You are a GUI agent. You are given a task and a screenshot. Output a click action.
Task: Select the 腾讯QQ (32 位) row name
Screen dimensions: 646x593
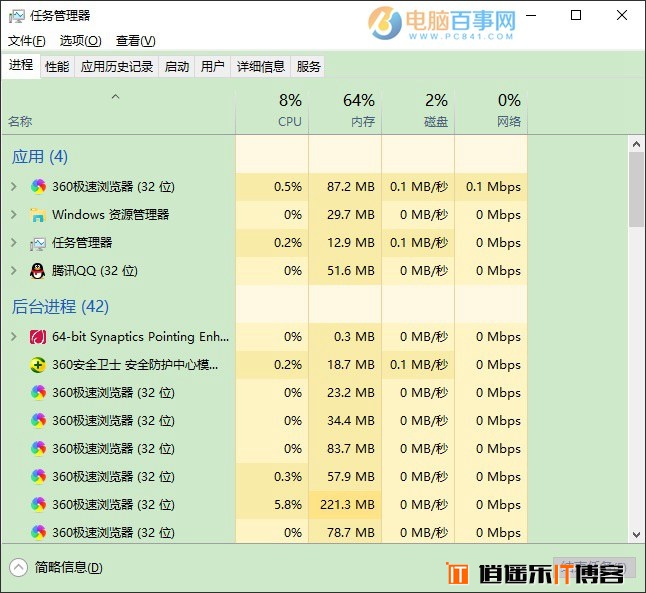click(x=95, y=271)
